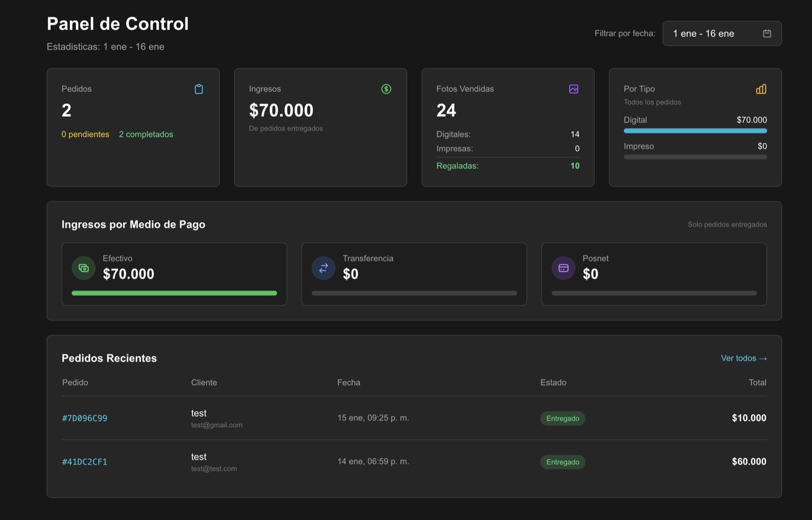Image resolution: width=812 pixels, height=520 pixels.
Task: Click the 0 pendientes label
Action: pyautogui.click(x=85, y=135)
